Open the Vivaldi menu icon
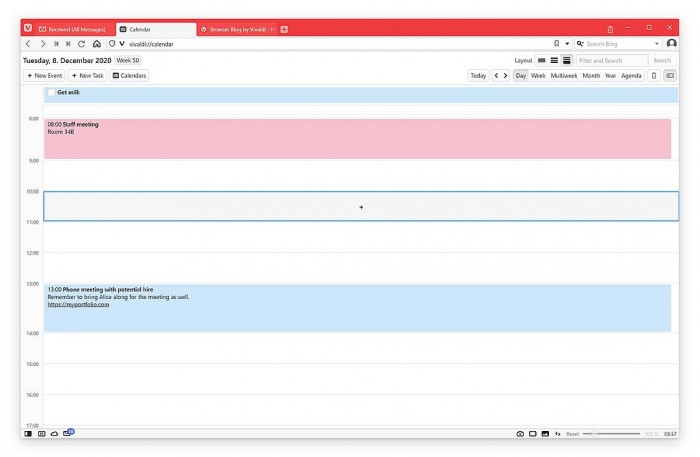 point(28,29)
